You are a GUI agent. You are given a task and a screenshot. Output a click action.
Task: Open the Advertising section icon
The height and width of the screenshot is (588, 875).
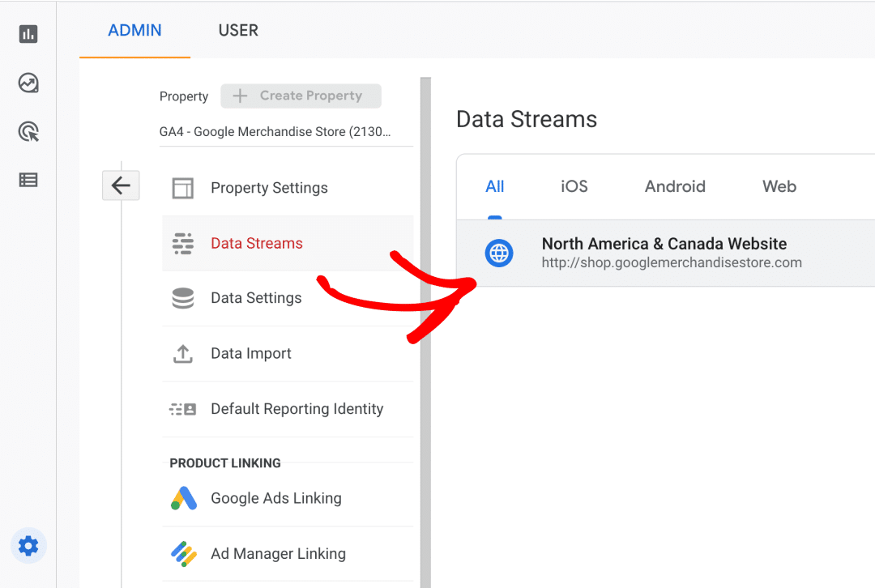point(28,131)
